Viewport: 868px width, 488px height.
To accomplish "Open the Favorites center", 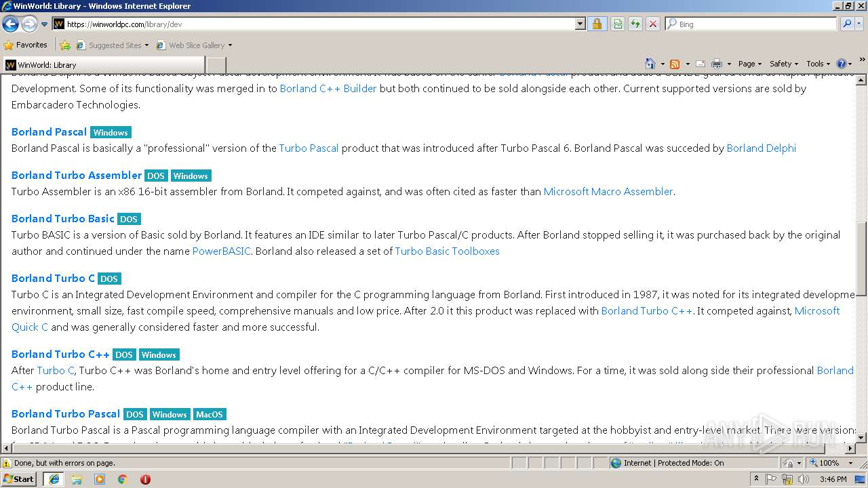I will 26,45.
